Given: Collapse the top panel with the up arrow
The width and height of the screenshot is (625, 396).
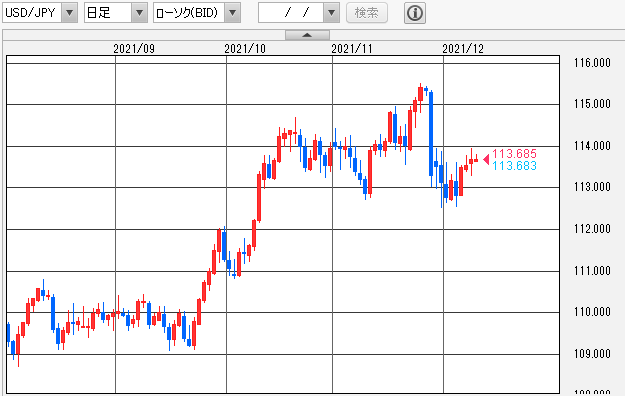Looking at the screenshot, I should pos(307,35).
